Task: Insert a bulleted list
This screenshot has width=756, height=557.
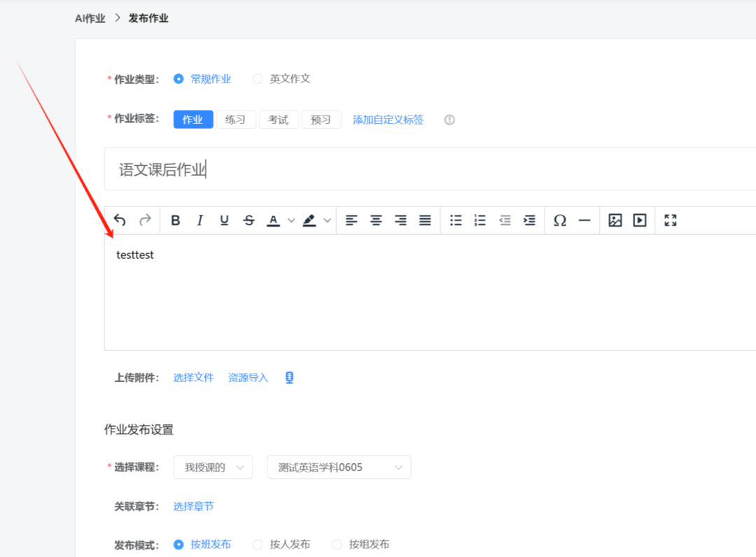Action: 456,220
